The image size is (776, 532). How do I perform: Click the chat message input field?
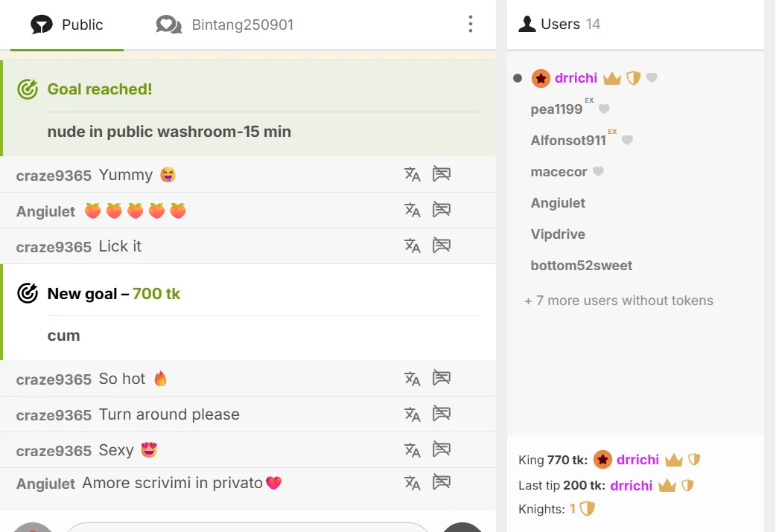247,527
